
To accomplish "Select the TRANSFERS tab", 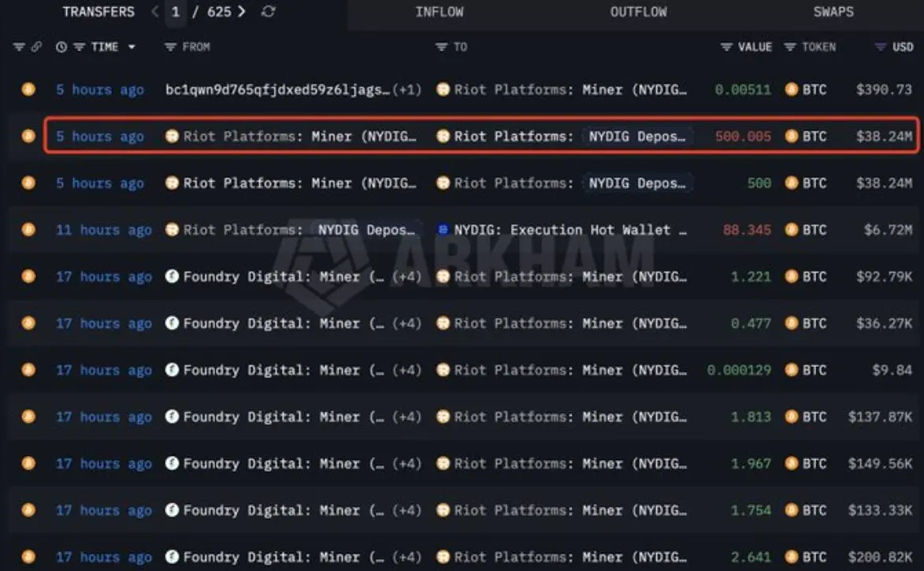I will [x=98, y=12].
